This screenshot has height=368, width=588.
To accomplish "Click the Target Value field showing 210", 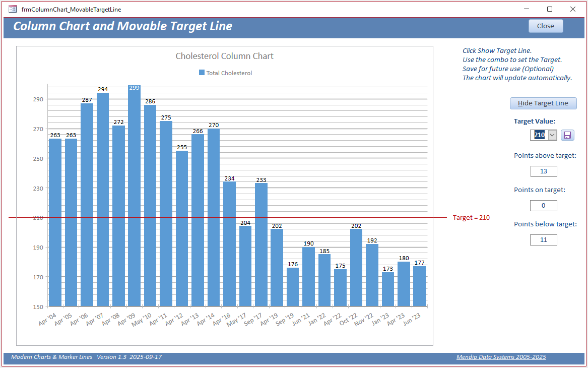I will pyautogui.click(x=539, y=135).
